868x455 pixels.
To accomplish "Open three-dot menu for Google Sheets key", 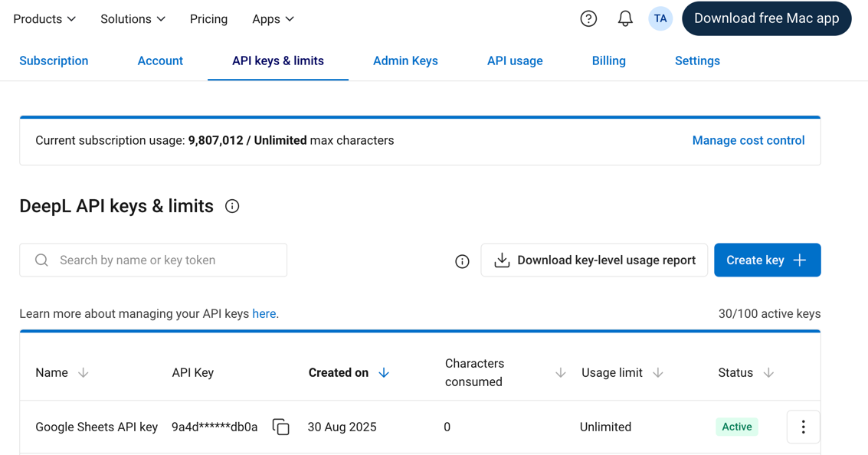I will [x=803, y=427].
